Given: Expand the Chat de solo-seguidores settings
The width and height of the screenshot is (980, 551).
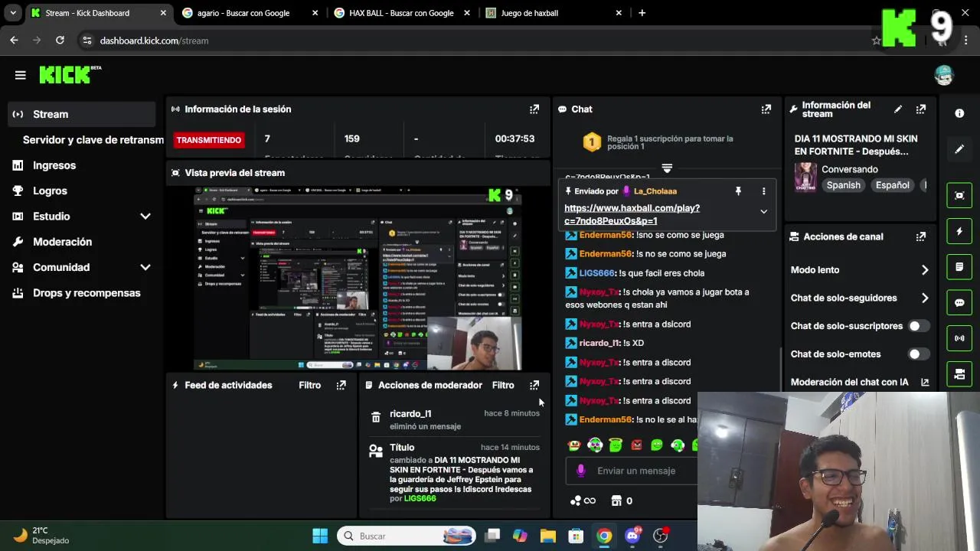Looking at the screenshot, I should coord(925,298).
